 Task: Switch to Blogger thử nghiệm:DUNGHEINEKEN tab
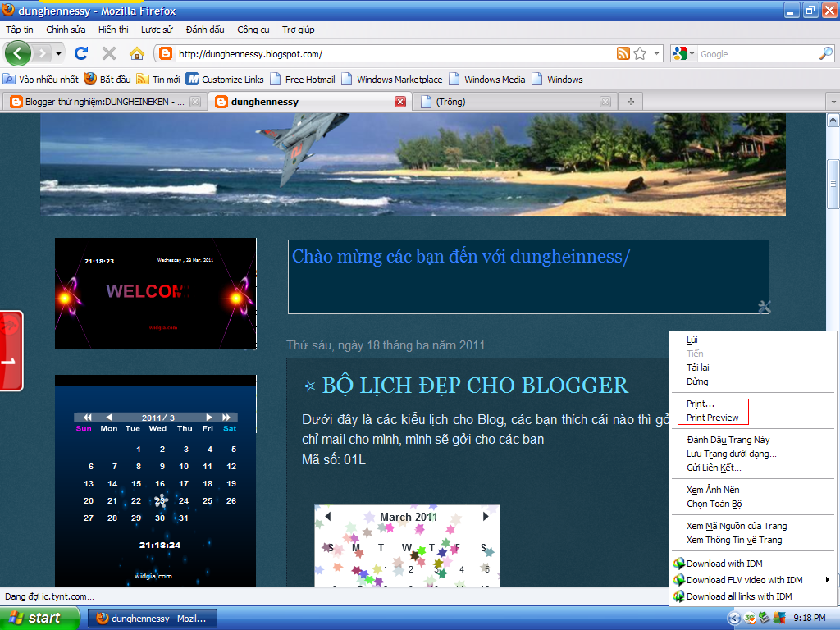point(104,101)
